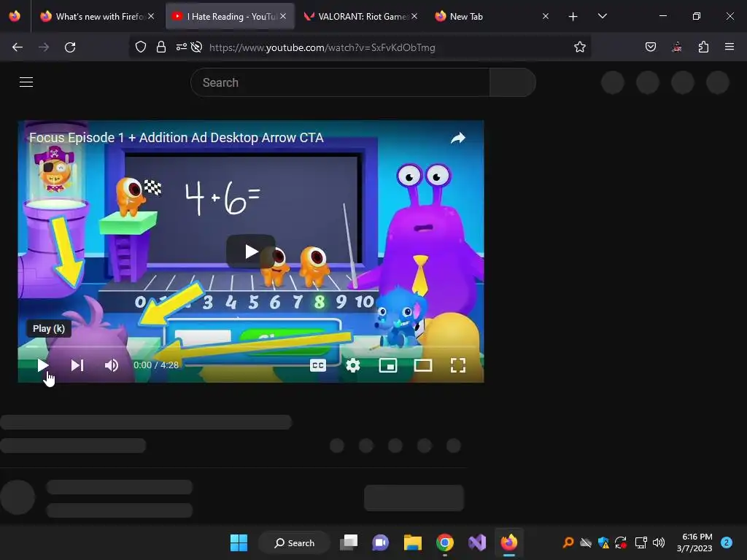Switch to theater mode

[x=423, y=365]
